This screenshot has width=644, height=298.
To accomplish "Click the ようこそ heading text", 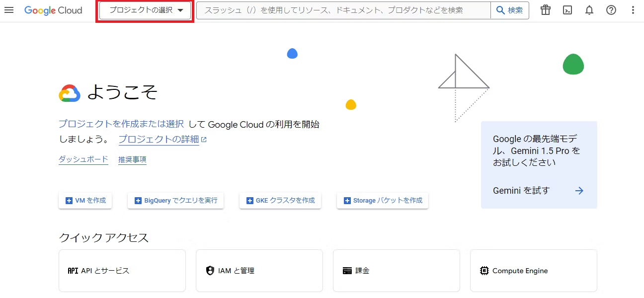I will click(x=123, y=92).
